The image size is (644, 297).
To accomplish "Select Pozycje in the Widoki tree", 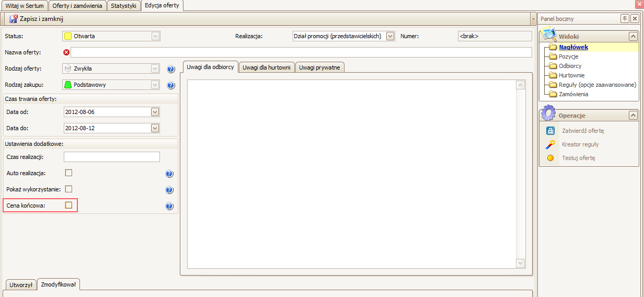I will point(568,56).
